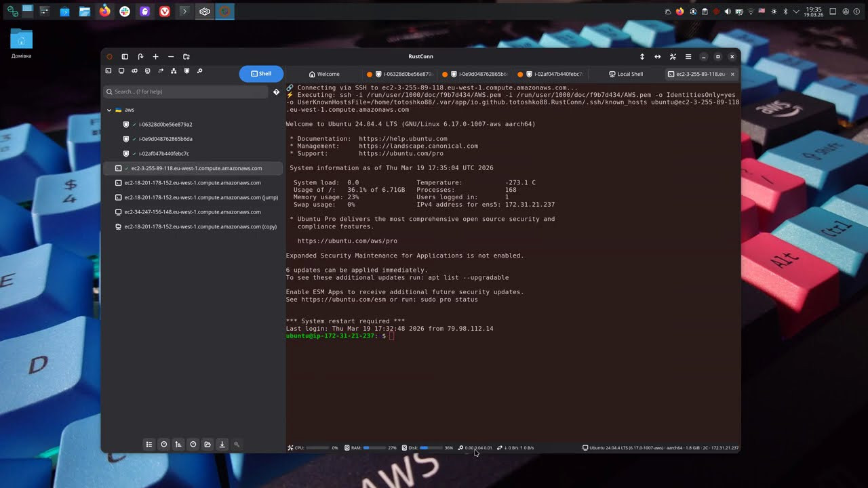Image resolution: width=868 pixels, height=488 pixels.
Task: Click the quick connect arrow icon in header
Action: (140, 57)
